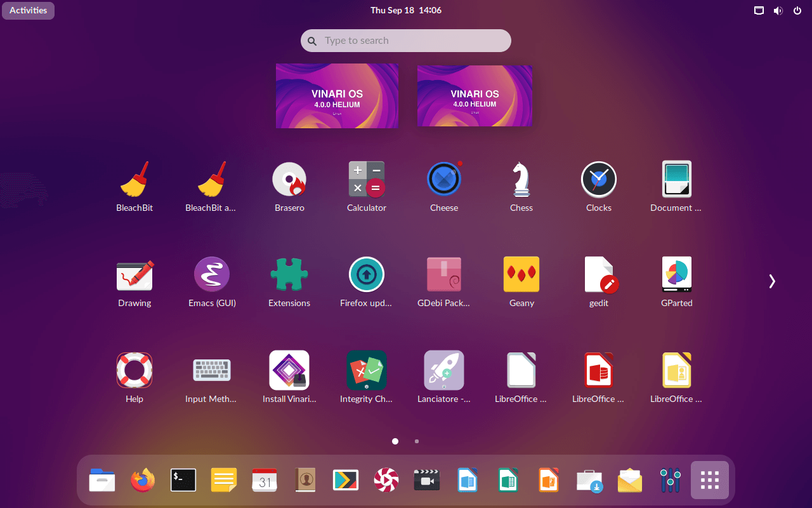Screen dimensions: 812x508
Task: Open the Extensions app
Action: tap(289, 275)
